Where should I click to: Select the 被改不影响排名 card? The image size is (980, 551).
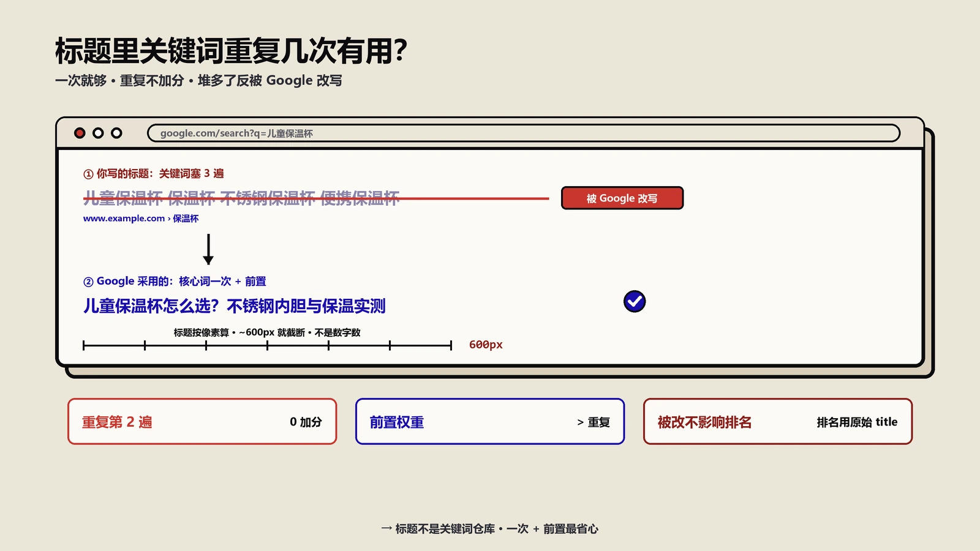(x=778, y=421)
